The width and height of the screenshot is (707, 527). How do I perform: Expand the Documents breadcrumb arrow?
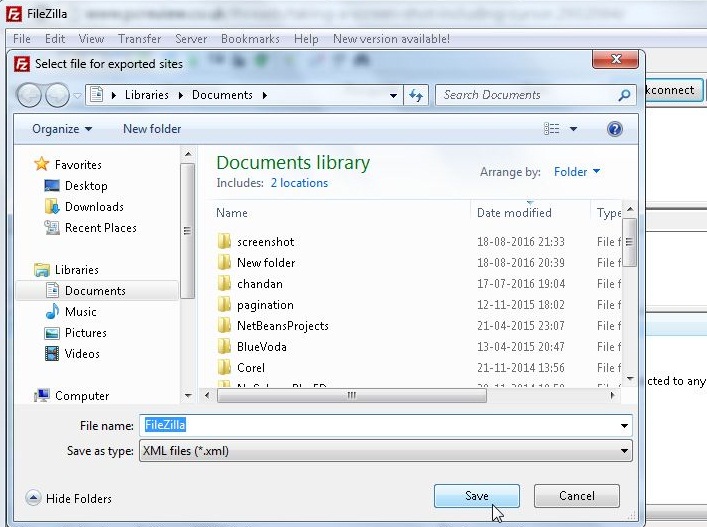265,95
